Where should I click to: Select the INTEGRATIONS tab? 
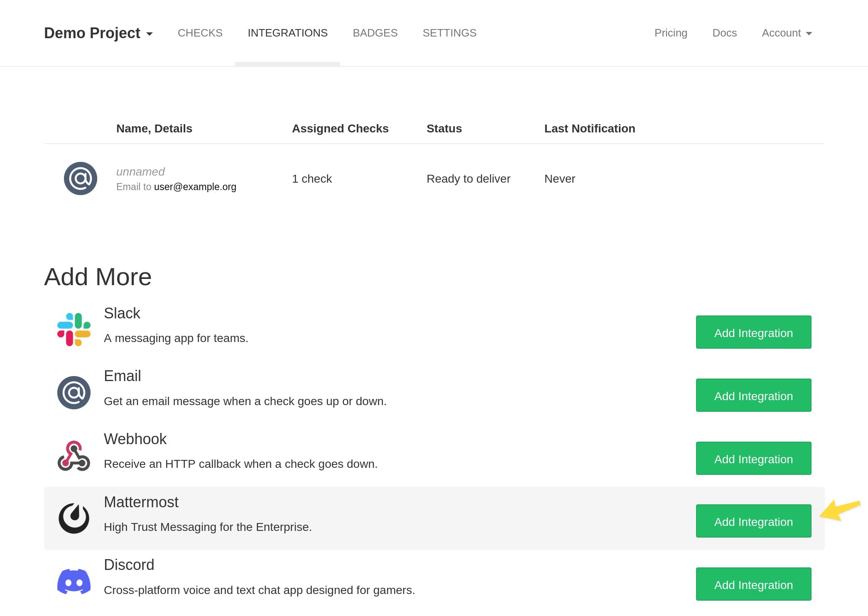(287, 33)
